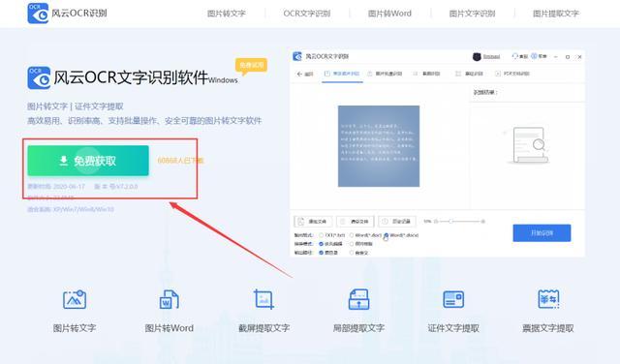
Task: Open the 图片文字识别 navigation item
Action: click(x=472, y=14)
